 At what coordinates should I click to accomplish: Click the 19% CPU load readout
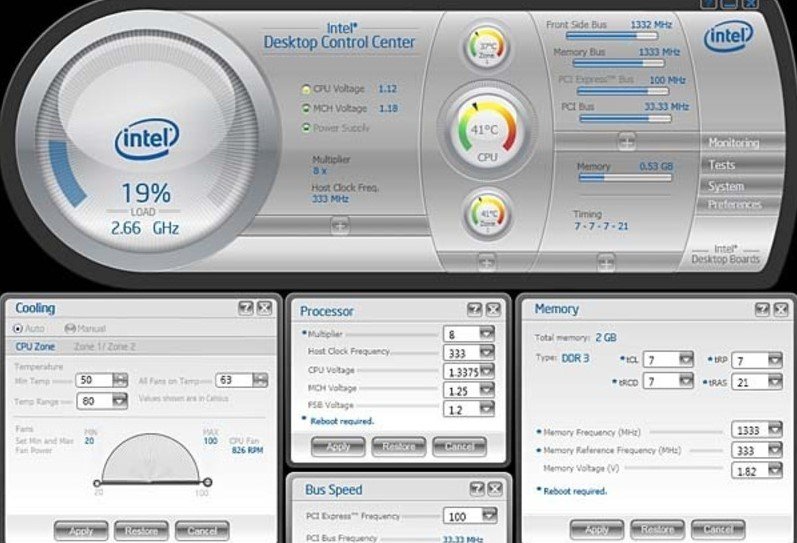click(x=146, y=193)
